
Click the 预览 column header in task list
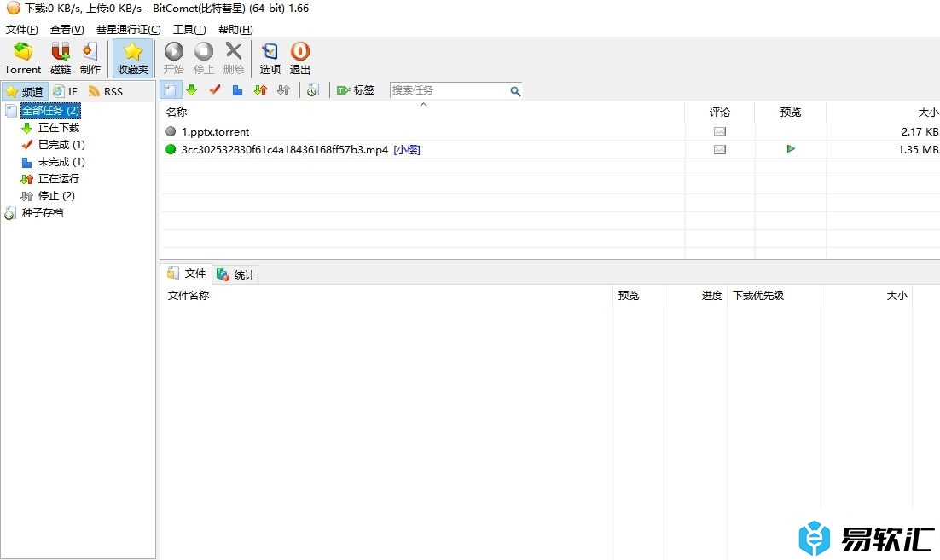coord(790,112)
